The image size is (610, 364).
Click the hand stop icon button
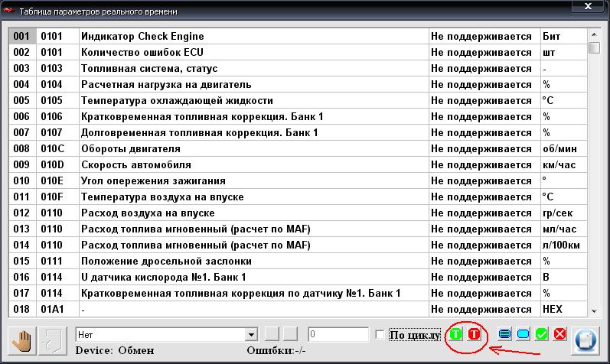(x=22, y=340)
